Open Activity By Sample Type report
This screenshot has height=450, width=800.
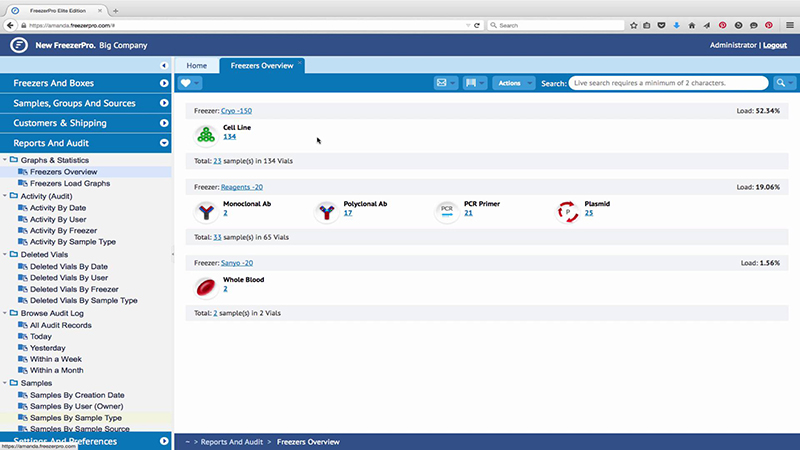pyautogui.click(x=73, y=242)
